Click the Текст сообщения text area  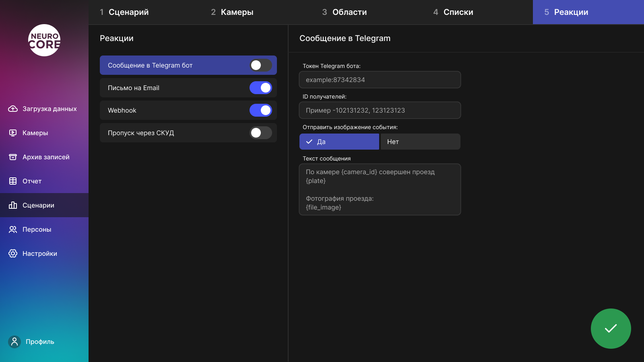380,189
